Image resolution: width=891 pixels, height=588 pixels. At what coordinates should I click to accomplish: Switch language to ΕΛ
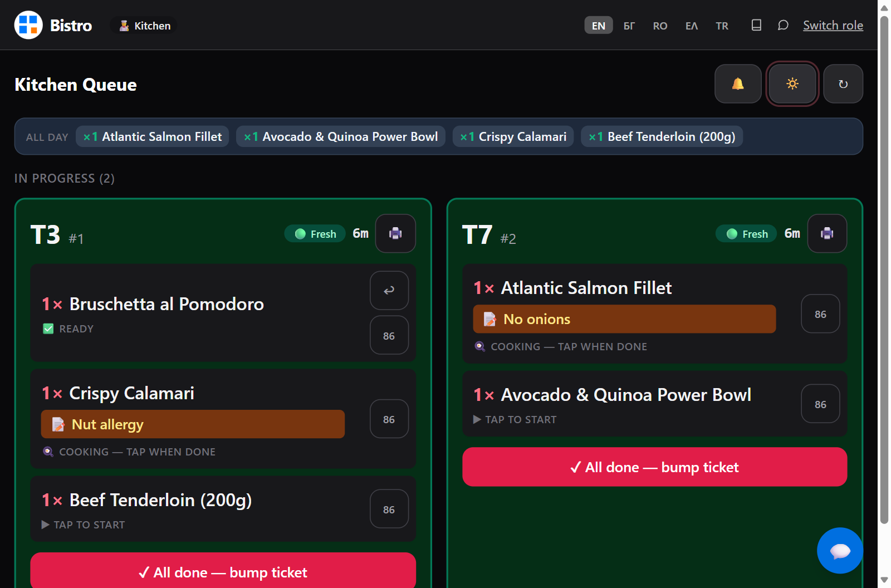click(692, 26)
